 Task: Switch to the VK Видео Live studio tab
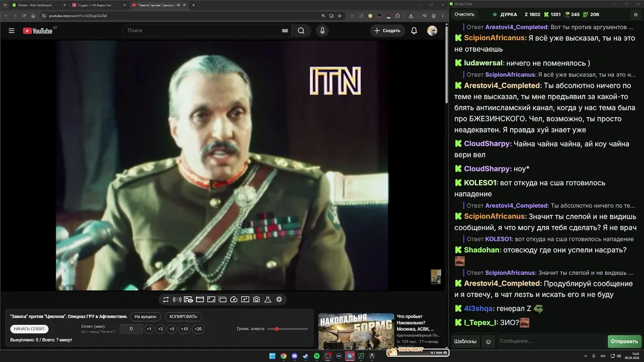[98, 5]
